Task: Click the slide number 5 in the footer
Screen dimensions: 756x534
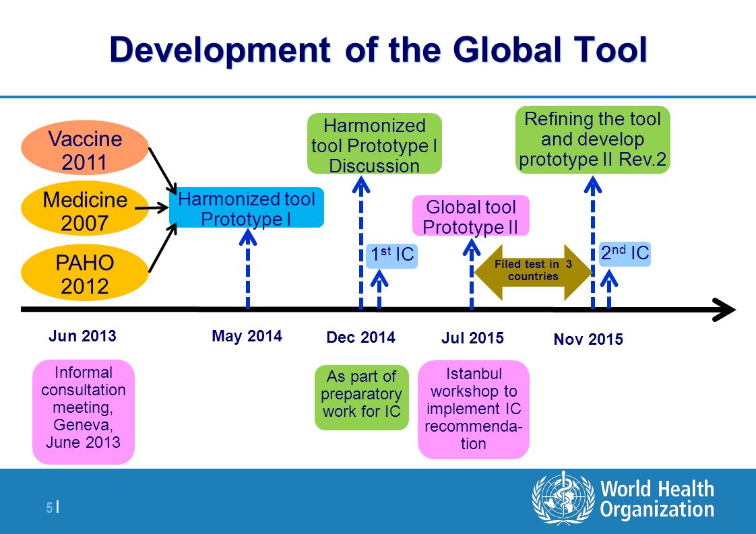Action: coord(49,508)
